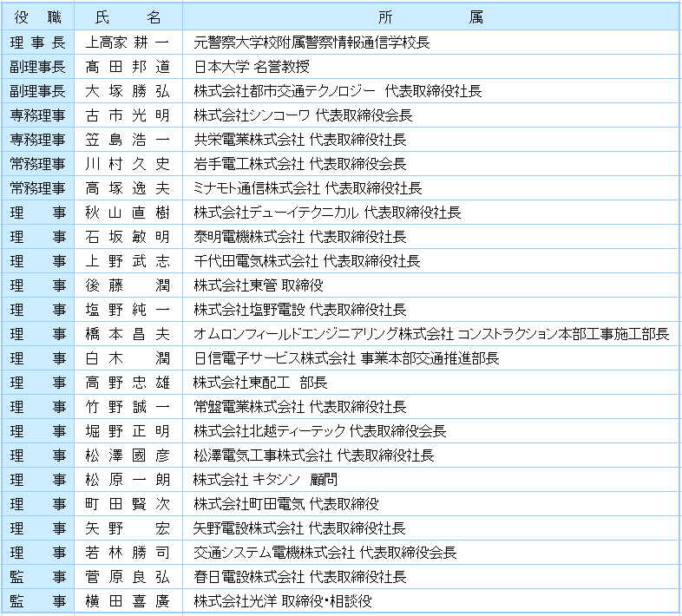682x616 pixels.
Task: Click the name 竹野誠一
Action: [x=128, y=408]
